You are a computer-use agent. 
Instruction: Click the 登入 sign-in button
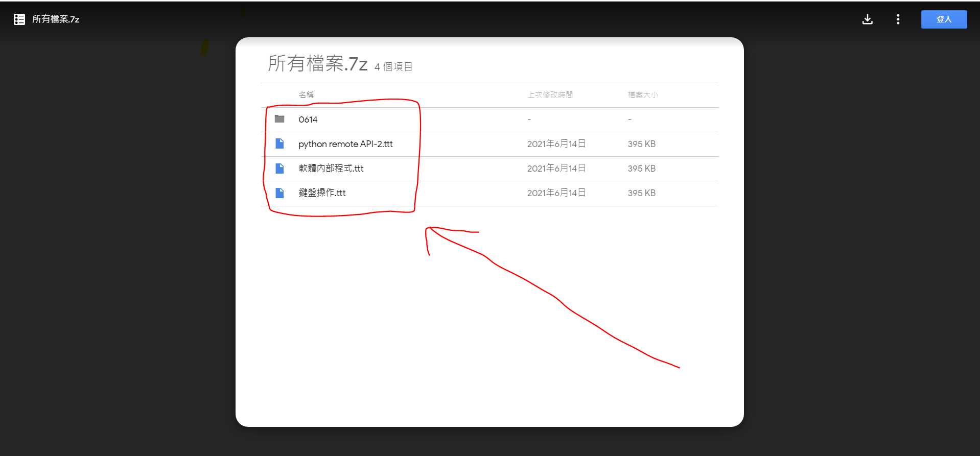pos(944,19)
